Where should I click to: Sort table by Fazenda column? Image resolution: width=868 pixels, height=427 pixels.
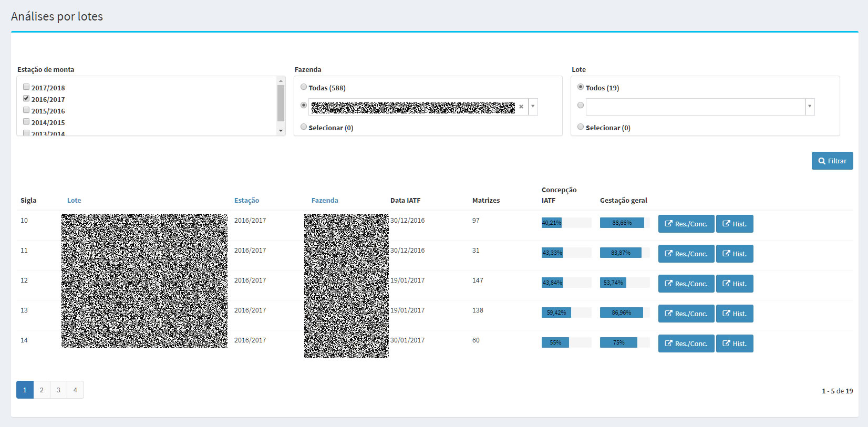(325, 200)
